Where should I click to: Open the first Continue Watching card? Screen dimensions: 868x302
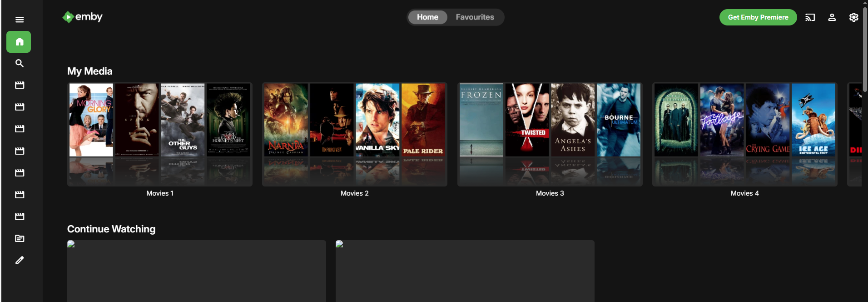click(x=197, y=271)
